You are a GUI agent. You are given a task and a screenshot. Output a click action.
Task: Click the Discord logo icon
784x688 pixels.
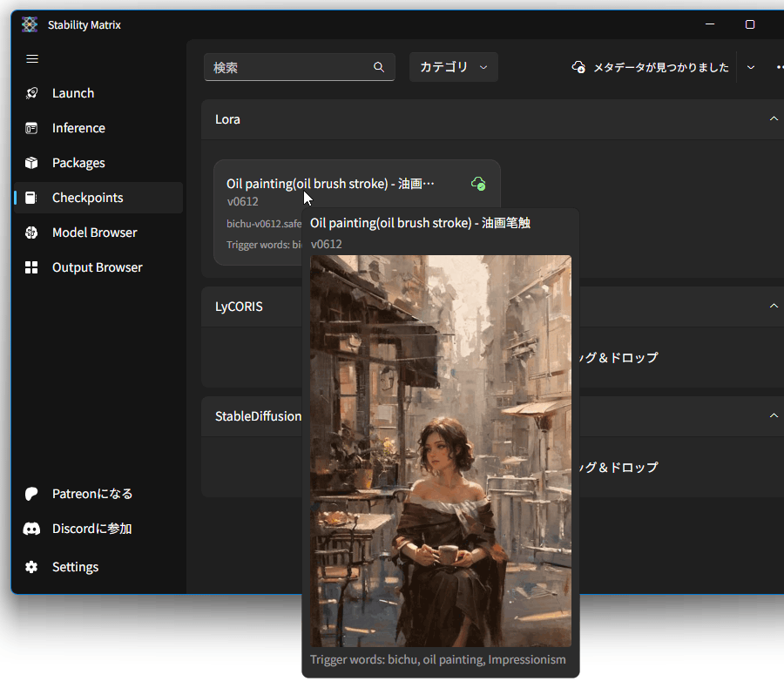pyautogui.click(x=31, y=529)
